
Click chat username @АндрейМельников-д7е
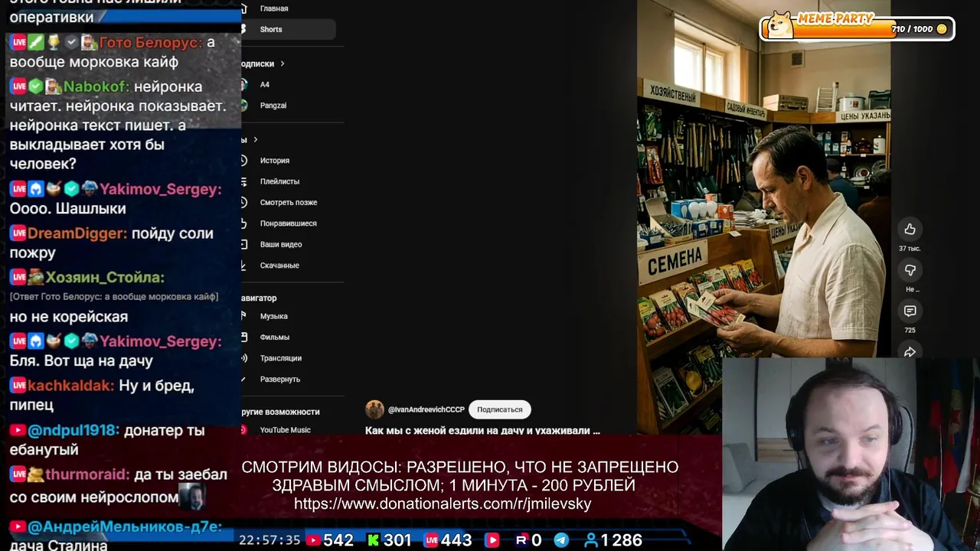coord(125,527)
